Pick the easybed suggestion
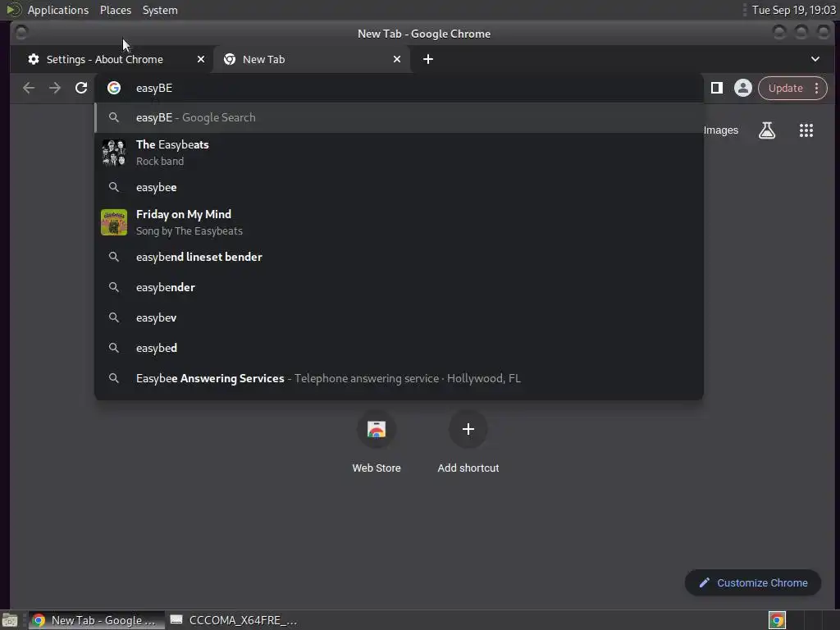840x630 pixels. [399, 348]
